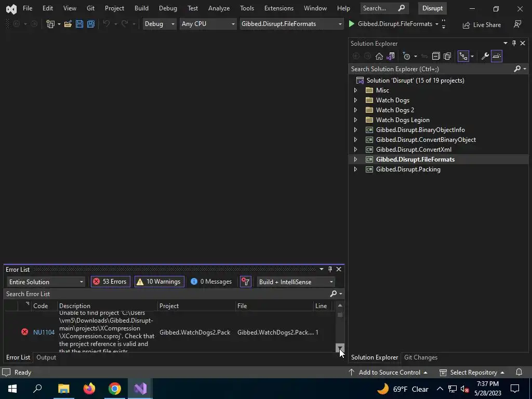Open File Explorer from the taskbar
Image resolution: width=532 pixels, height=399 pixels.
pos(63,389)
